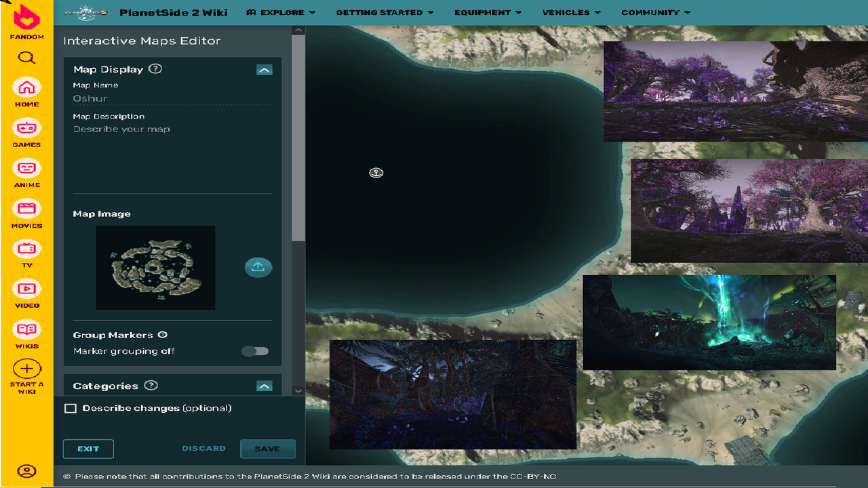Click the scrollbar up arrow

tap(298, 30)
